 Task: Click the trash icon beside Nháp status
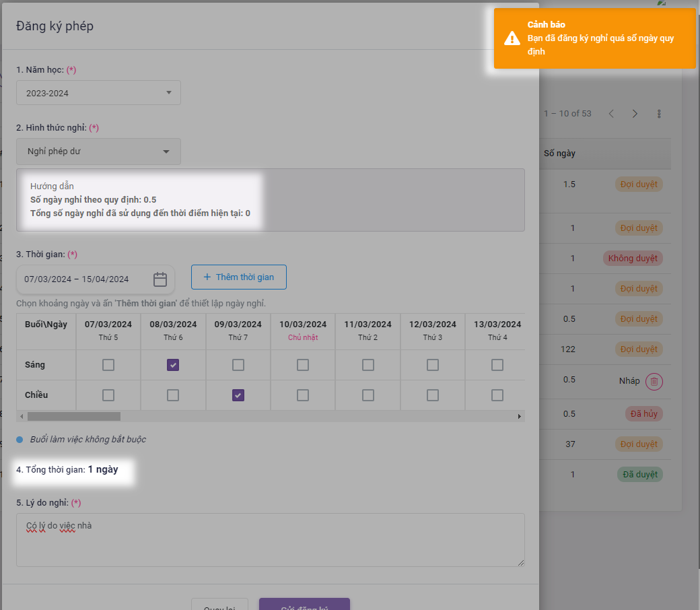654,382
